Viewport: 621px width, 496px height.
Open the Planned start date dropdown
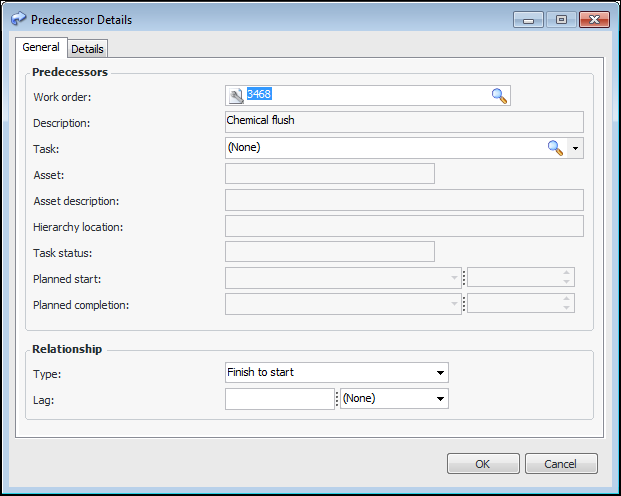click(454, 278)
